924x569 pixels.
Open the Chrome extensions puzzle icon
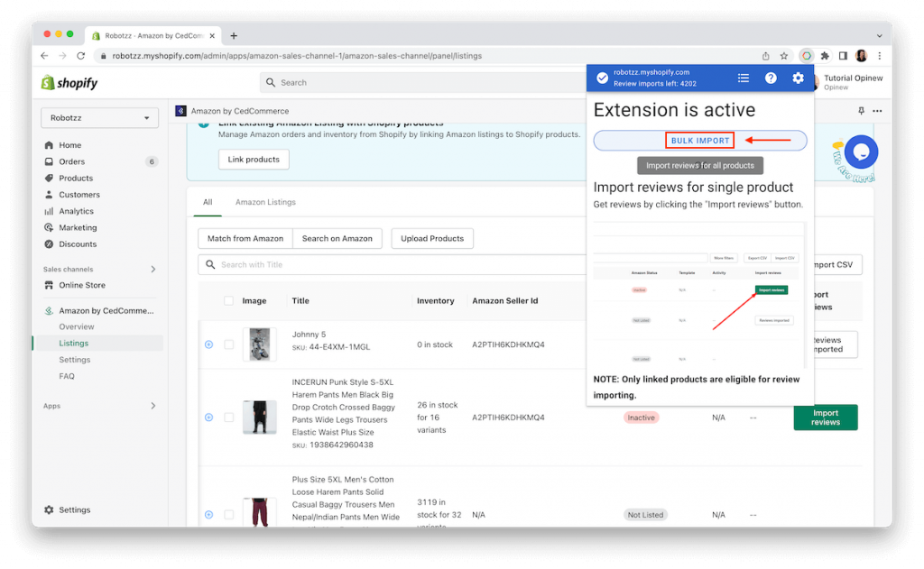(x=825, y=55)
